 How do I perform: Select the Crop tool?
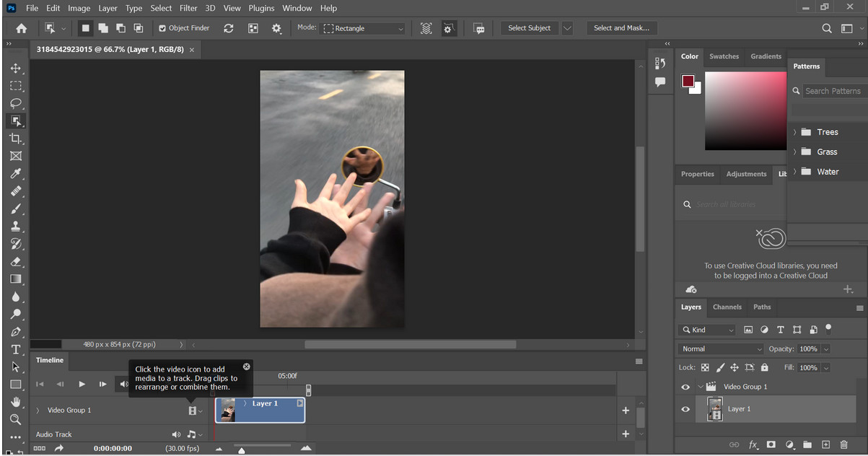[15, 139]
